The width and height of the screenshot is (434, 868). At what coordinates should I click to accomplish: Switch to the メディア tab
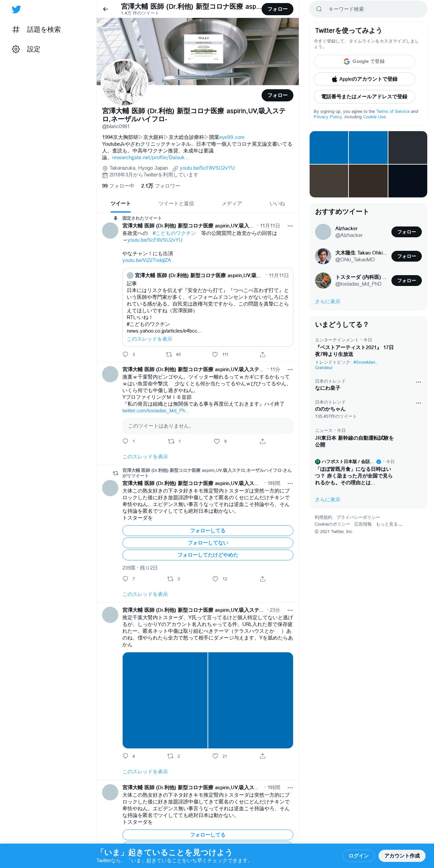point(232,203)
